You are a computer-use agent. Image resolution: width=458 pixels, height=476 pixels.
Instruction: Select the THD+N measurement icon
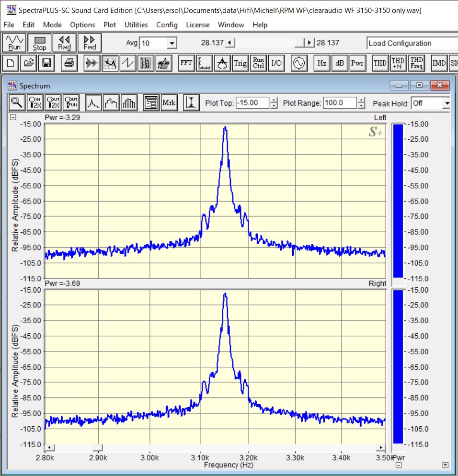tap(398, 63)
